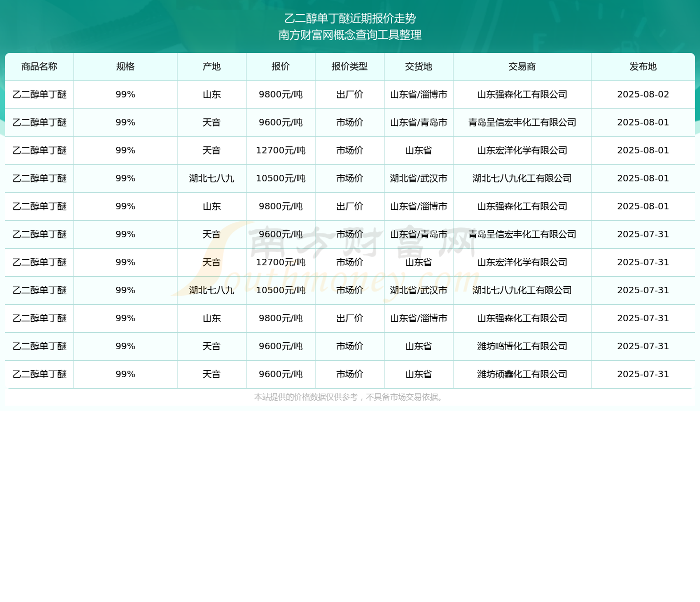
Task: Click 市场价 in the 潍坊硕鑫 row
Action: click(349, 374)
